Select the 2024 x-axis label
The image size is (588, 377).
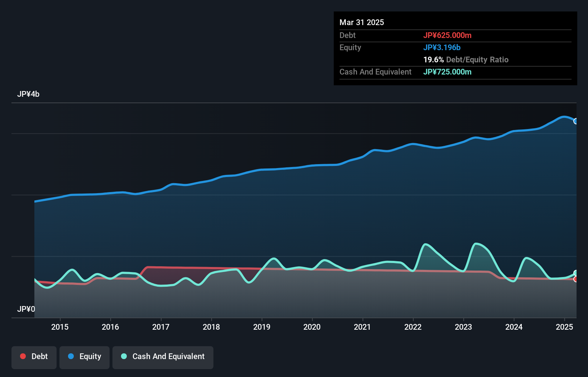click(514, 327)
